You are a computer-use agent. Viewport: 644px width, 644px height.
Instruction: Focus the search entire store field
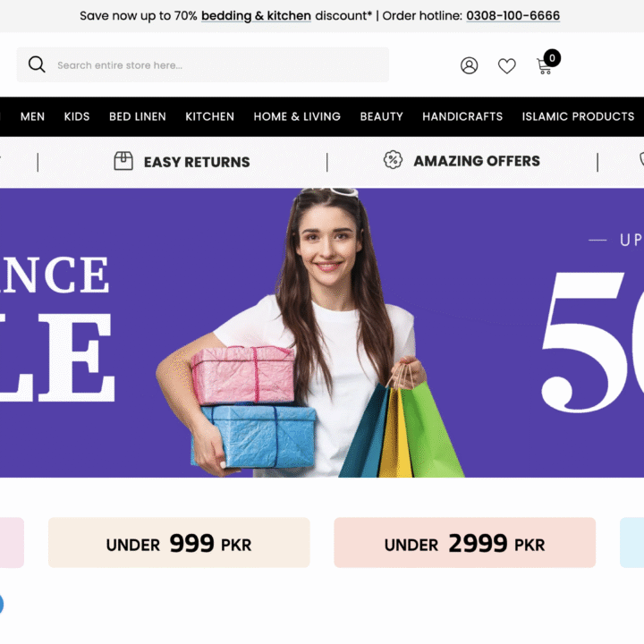point(203,65)
